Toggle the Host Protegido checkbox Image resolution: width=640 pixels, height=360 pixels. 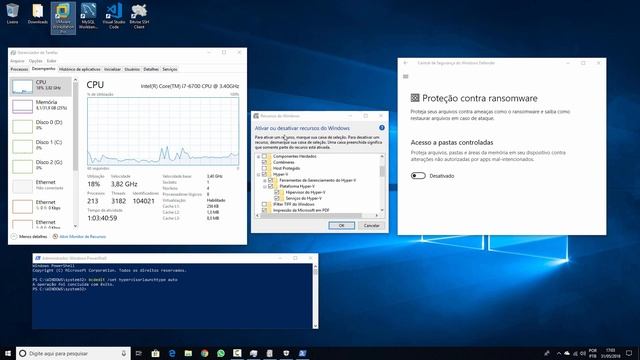pyautogui.click(x=264, y=168)
